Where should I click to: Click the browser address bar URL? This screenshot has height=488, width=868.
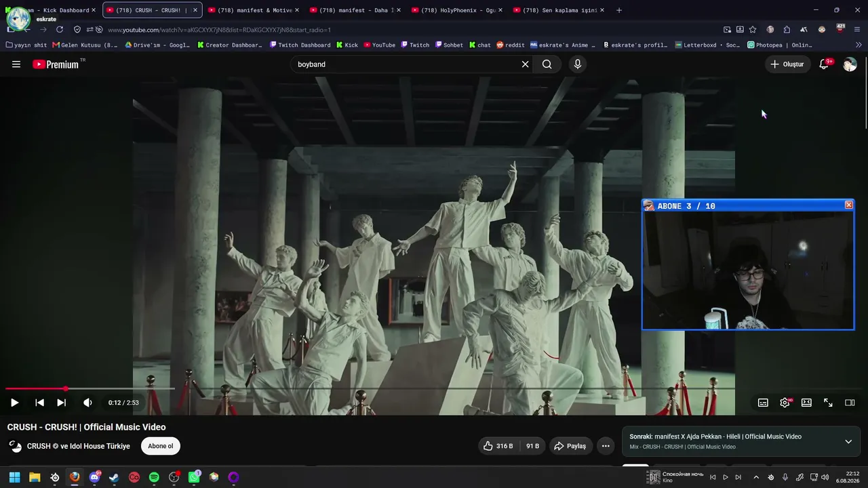(x=219, y=30)
